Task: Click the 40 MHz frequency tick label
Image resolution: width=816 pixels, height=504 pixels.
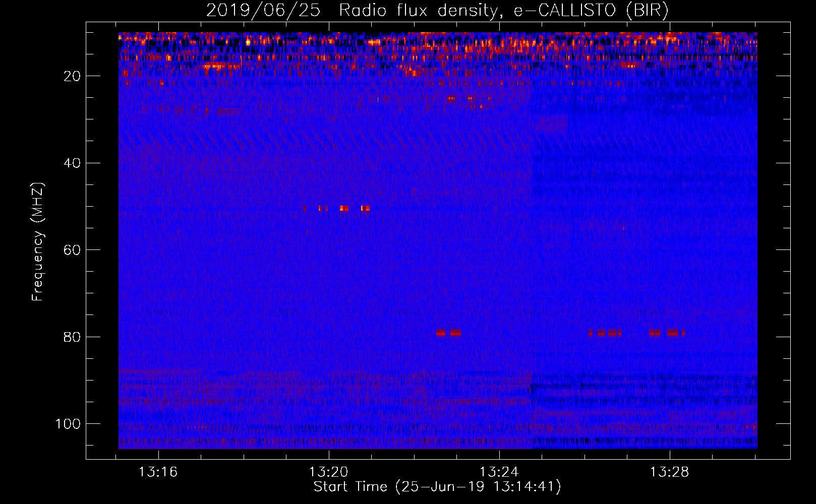Action: (x=72, y=163)
